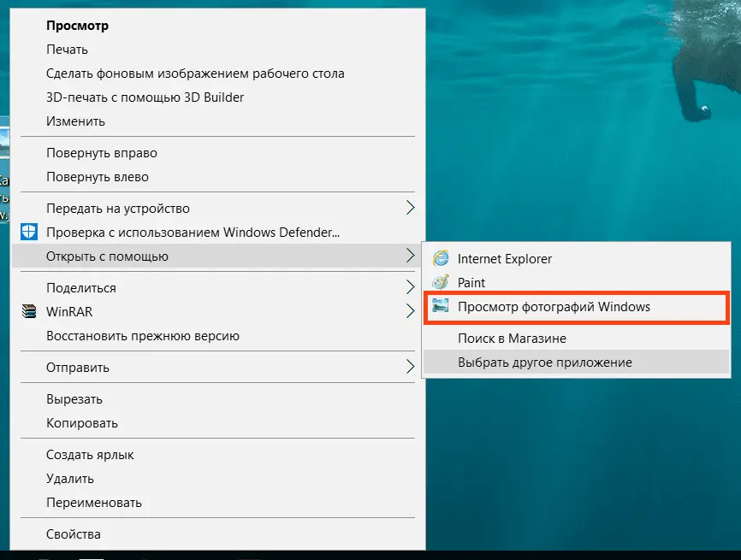Click the WinRAR books icon
This screenshot has height=560, width=741.
pyautogui.click(x=30, y=312)
